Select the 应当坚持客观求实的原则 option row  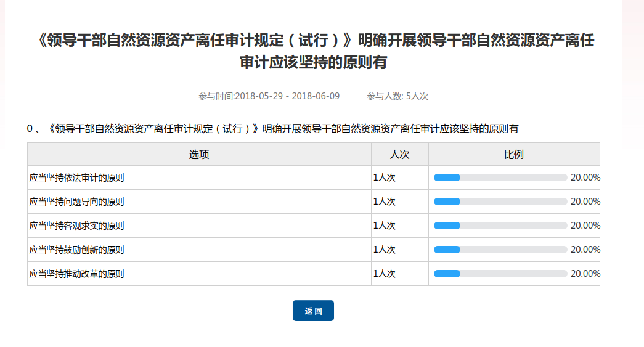coord(77,226)
